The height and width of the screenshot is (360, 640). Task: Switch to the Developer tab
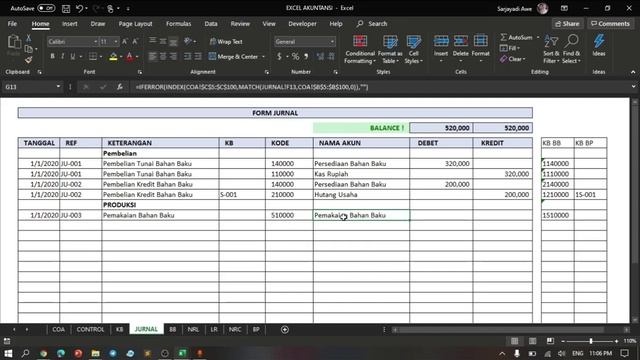[x=302, y=24]
